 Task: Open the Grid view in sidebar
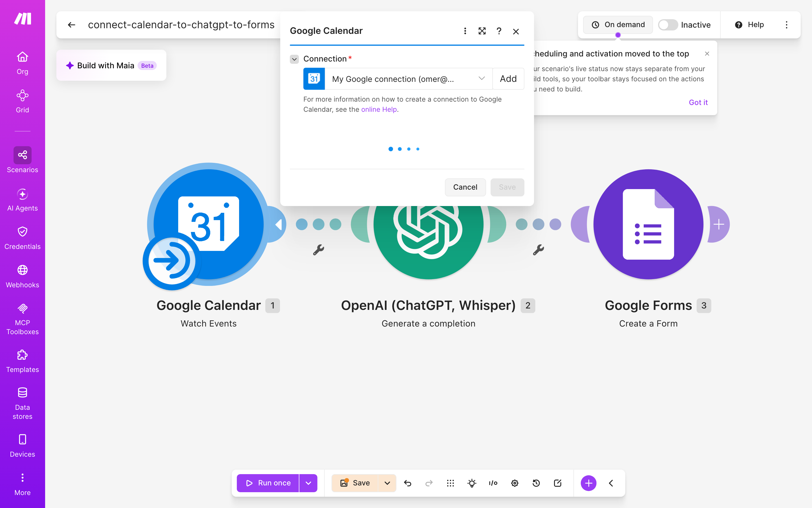(x=23, y=101)
